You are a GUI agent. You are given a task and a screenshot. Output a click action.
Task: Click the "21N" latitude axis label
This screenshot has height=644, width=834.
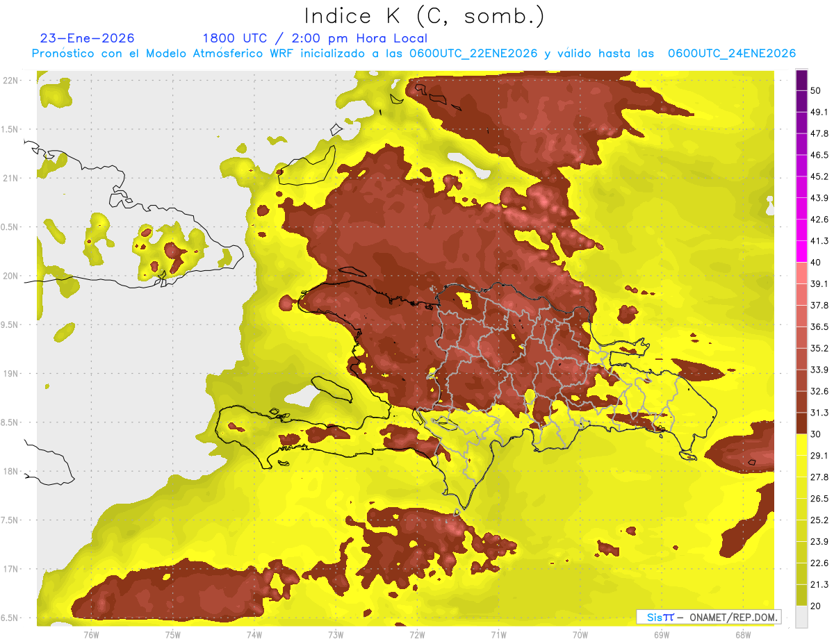pos(10,179)
